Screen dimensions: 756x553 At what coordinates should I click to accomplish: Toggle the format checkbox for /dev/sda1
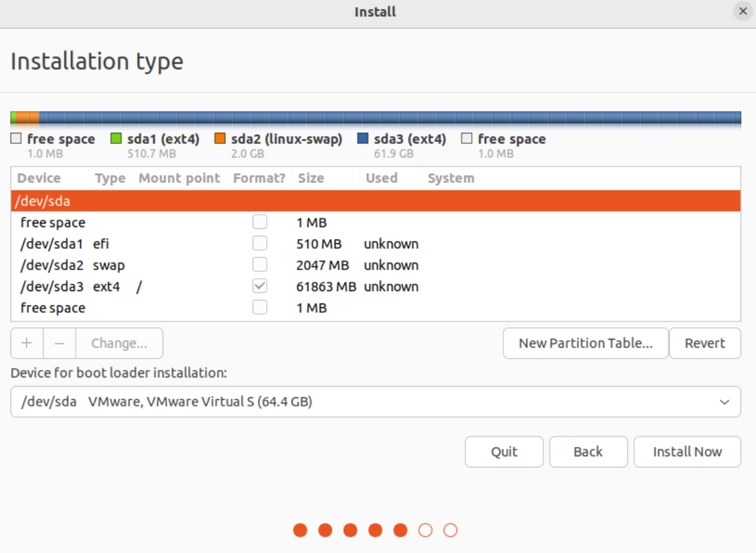[260, 244]
